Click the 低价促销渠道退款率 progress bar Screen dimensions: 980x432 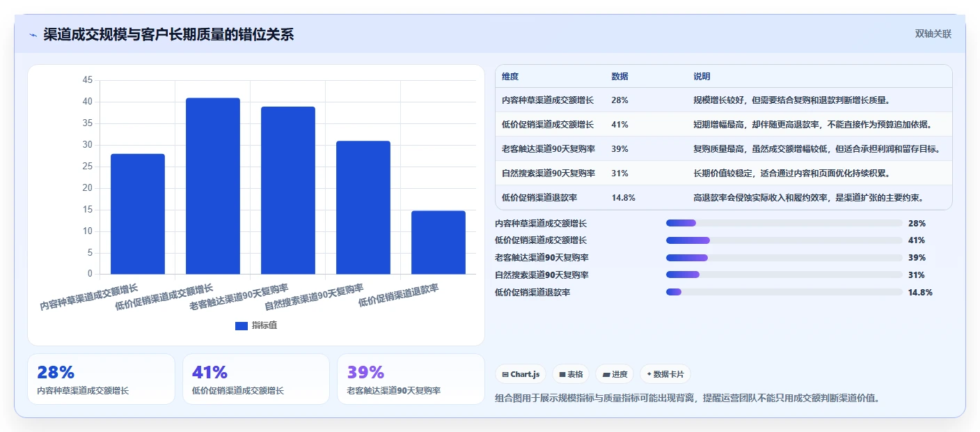click(784, 292)
